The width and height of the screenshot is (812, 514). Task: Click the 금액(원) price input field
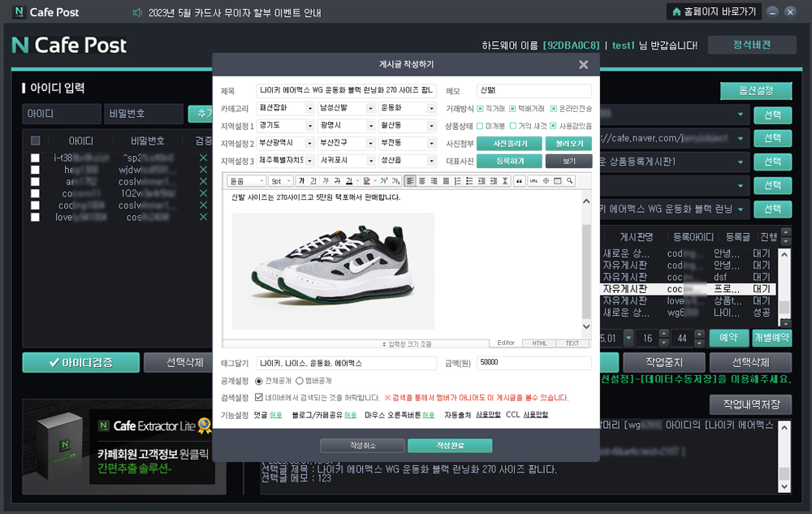[x=534, y=362]
